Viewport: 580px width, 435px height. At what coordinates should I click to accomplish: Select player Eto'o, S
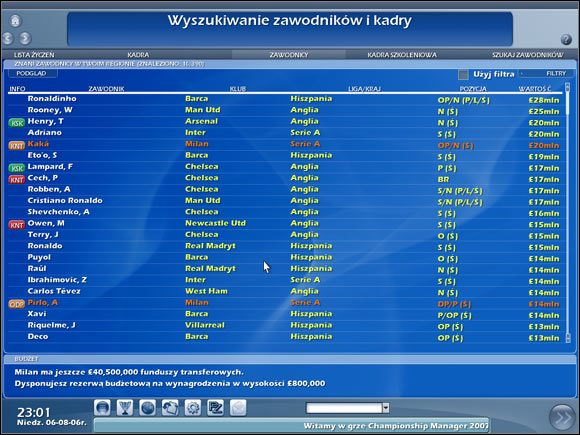tap(42, 155)
